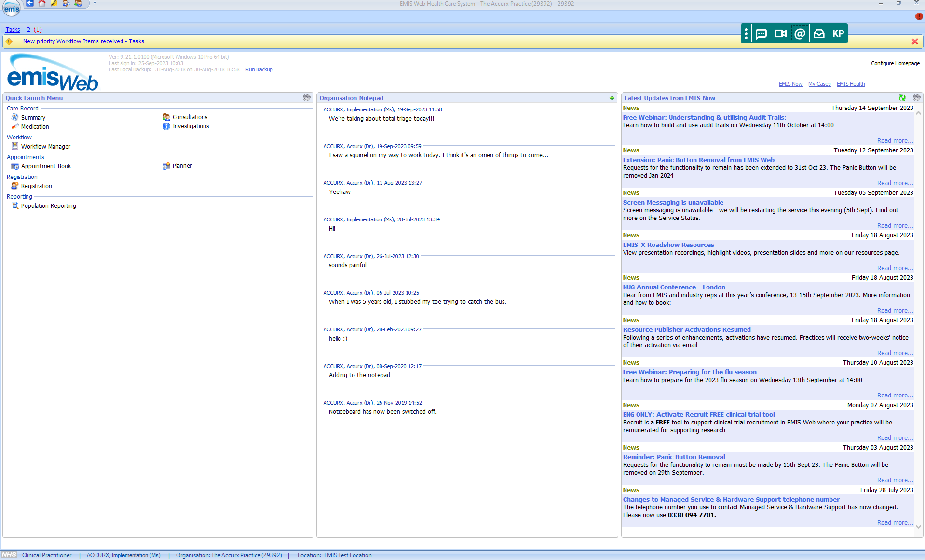The width and height of the screenshot is (925, 560).
Task: Dismiss the yellow workflow notification bar
Action: (x=914, y=41)
